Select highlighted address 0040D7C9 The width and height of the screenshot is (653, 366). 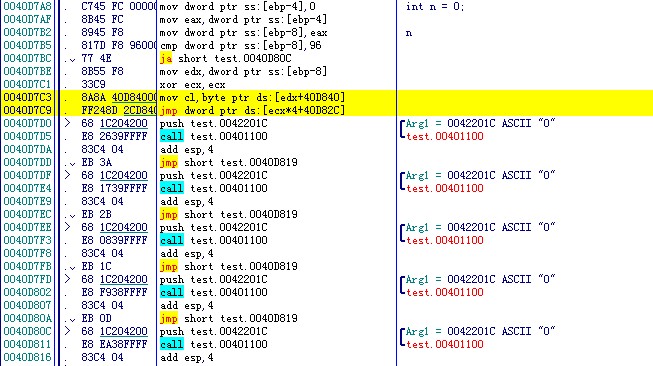point(27,110)
